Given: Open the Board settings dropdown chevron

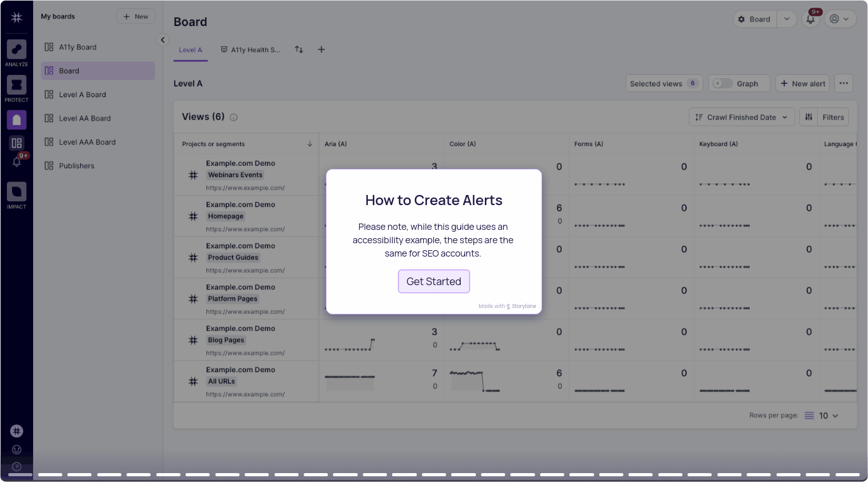Looking at the screenshot, I should click(787, 19).
